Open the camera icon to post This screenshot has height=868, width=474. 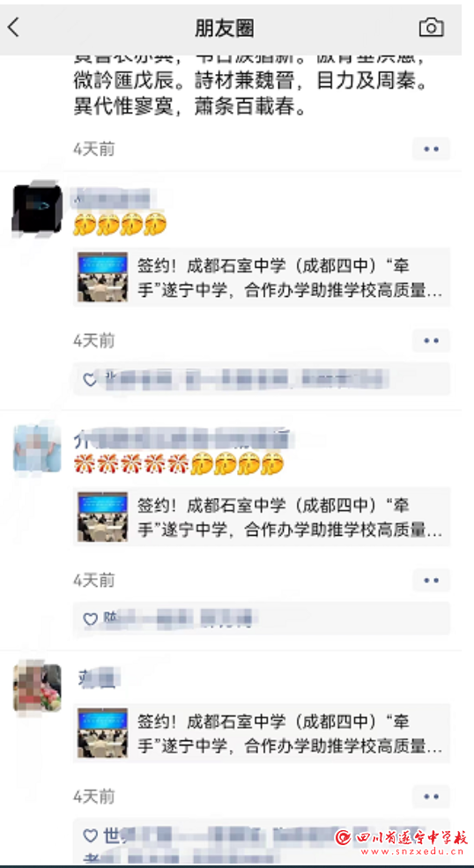coord(432,27)
